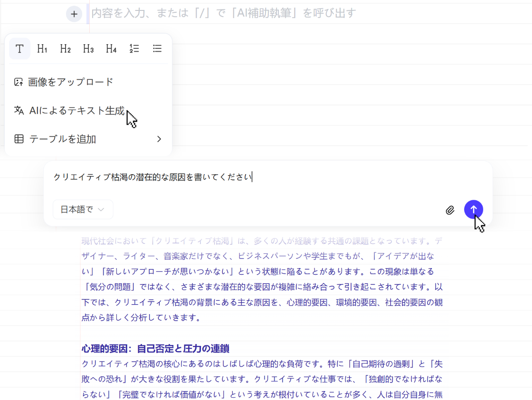The image size is (532, 400).
Task: Click inside the AI prompt input field
Action: (x=190, y=177)
